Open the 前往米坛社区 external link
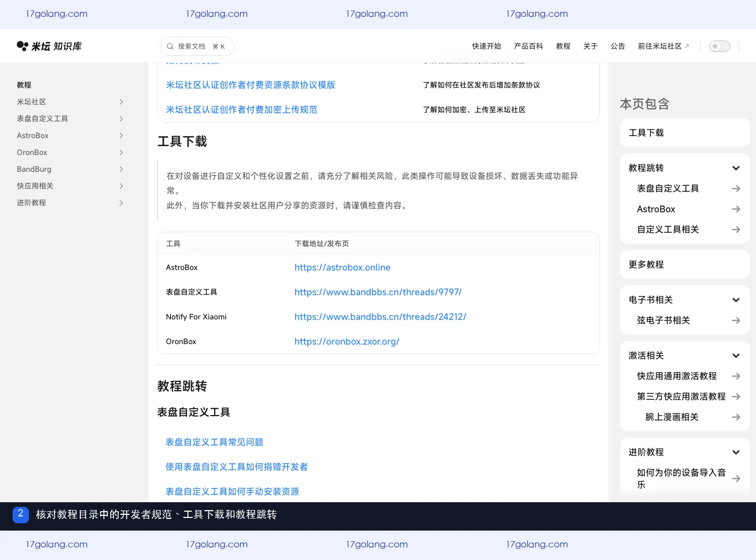This screenshot has height=560, width=756. pos(664,46)
